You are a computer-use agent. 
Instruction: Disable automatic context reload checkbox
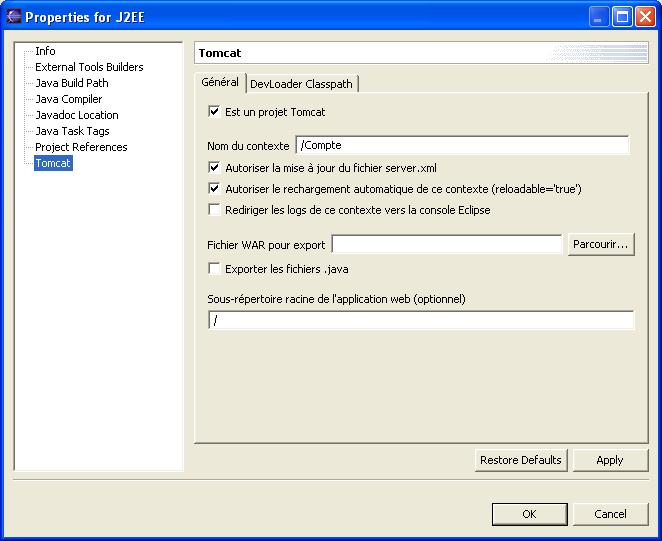click(x=214, y=188)
